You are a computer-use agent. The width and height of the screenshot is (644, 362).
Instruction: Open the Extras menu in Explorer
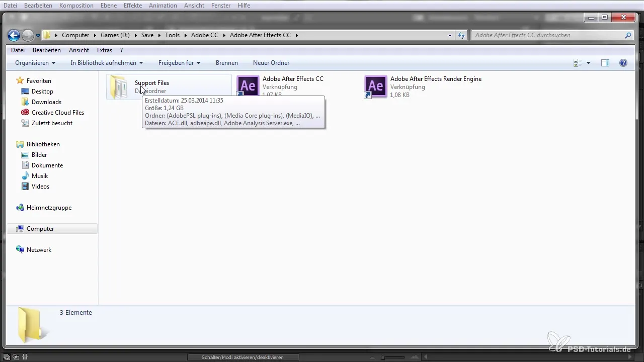[105, 50]
